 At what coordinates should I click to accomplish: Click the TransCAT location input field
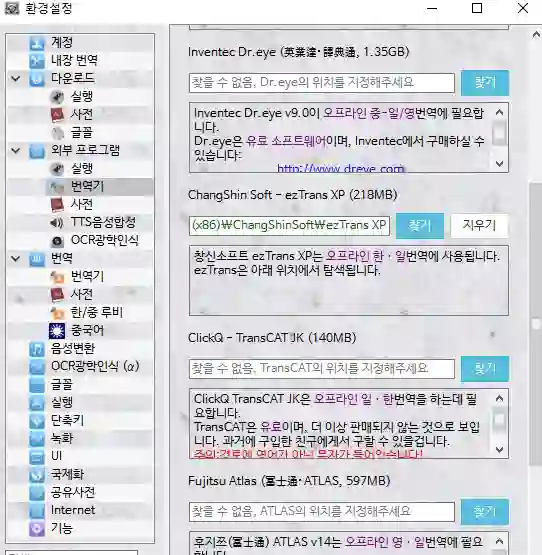point(322,369)
